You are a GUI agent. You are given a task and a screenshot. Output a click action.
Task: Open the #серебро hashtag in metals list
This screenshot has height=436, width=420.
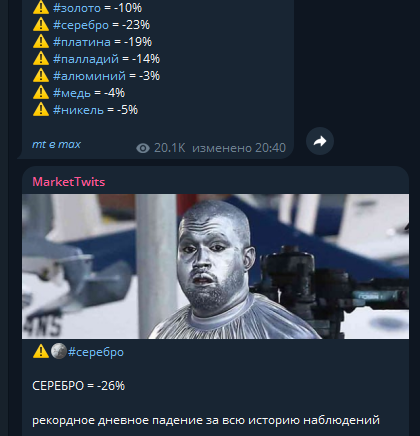[81, 25]
